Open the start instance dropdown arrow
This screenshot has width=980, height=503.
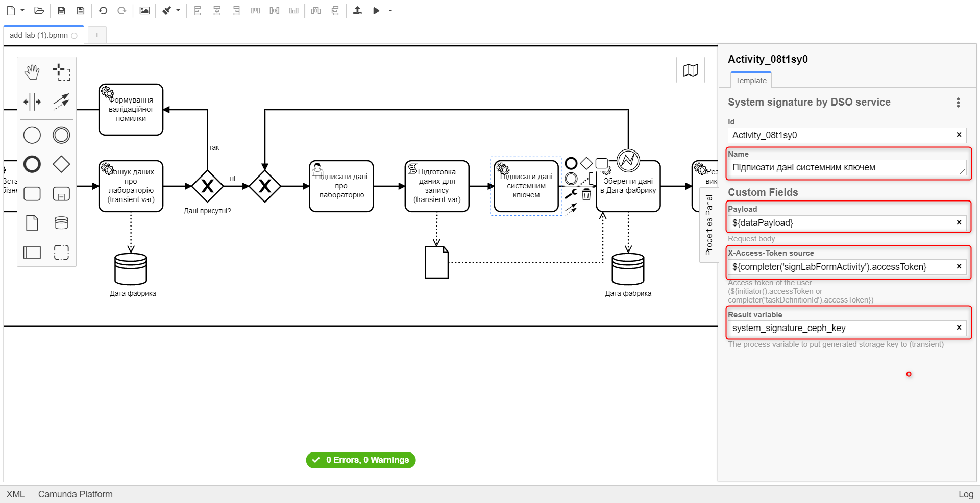pos(390,10)
